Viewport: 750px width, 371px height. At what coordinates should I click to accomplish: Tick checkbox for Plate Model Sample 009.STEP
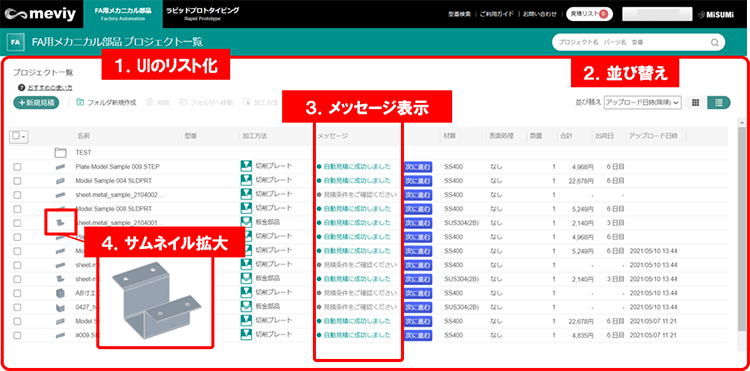(17, 167)
